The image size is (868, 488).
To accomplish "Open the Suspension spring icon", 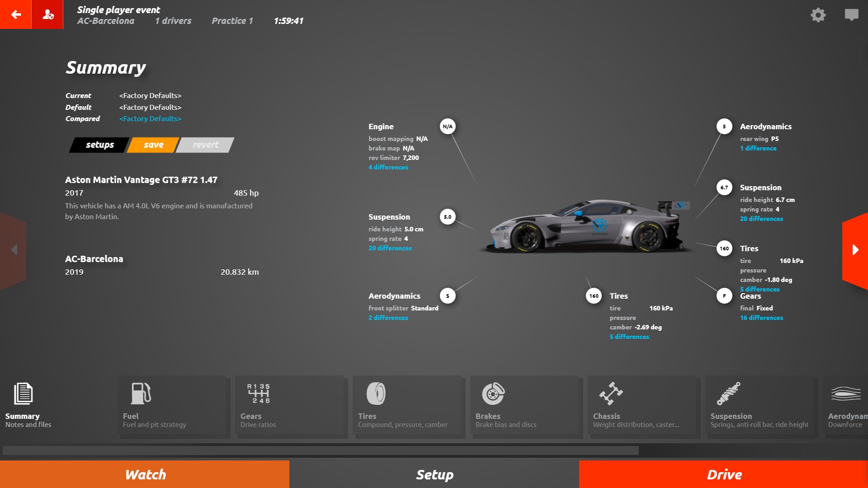I will click(728, 393).
